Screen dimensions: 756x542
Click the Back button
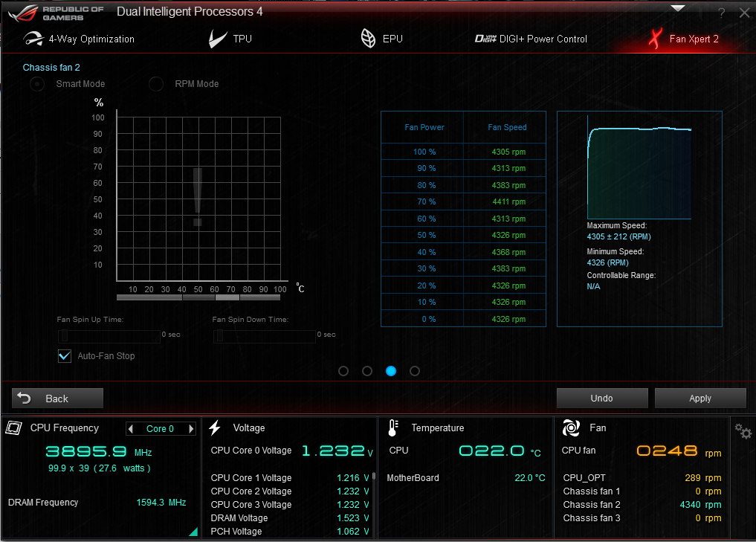(57, 399)
